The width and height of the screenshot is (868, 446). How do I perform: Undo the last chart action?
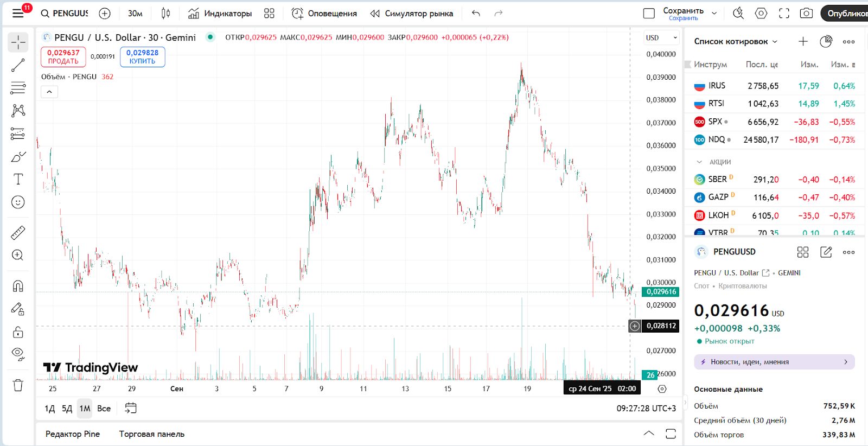click(476, 13)
